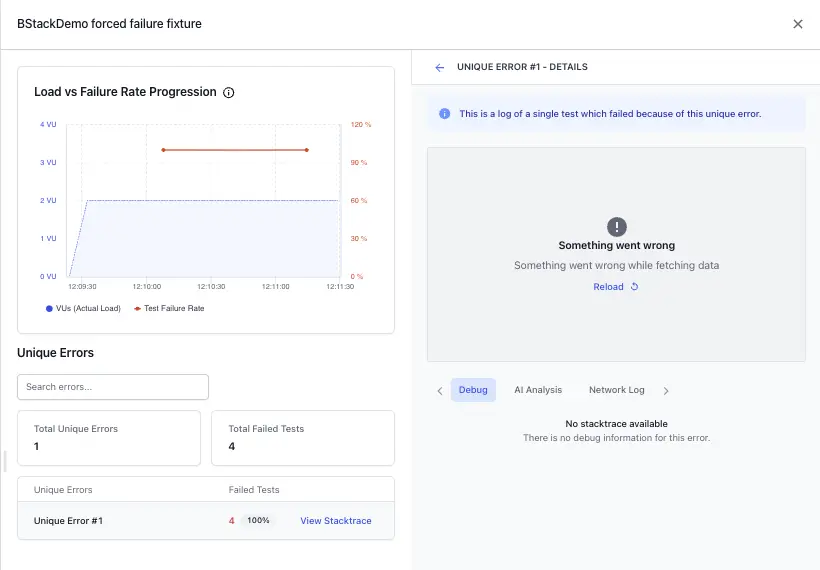The width and height of the screenshot is (820, 570).
Task: Click last failure rate data point on chart
Action: (306, 150)
